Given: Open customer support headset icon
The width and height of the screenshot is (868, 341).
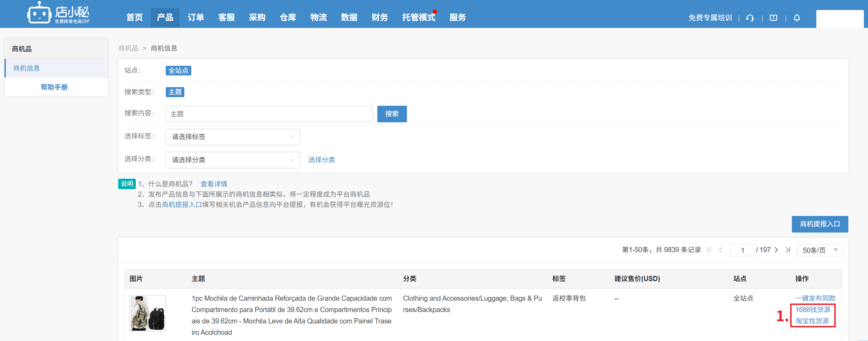Looking at the screenshot, I should [750, 18].
